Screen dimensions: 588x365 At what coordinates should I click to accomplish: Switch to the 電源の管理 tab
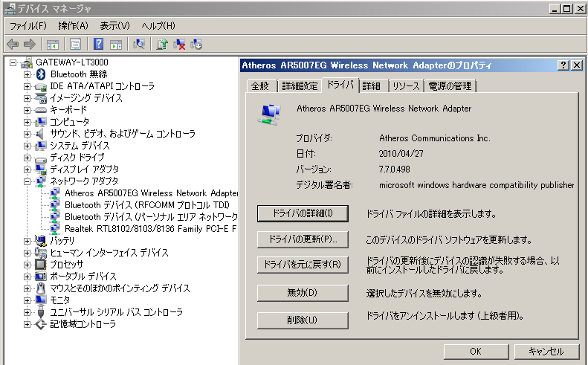(x=450, y=86)
